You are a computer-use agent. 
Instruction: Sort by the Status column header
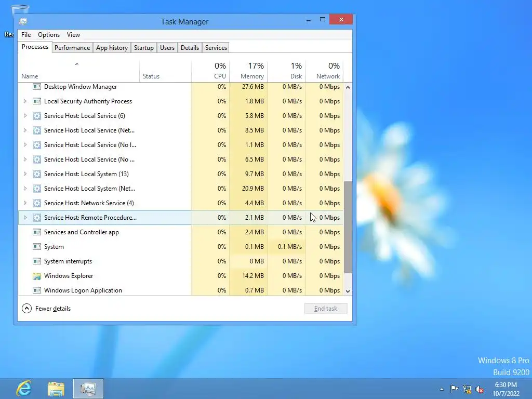pyautogui.click(x=165, y=71)
